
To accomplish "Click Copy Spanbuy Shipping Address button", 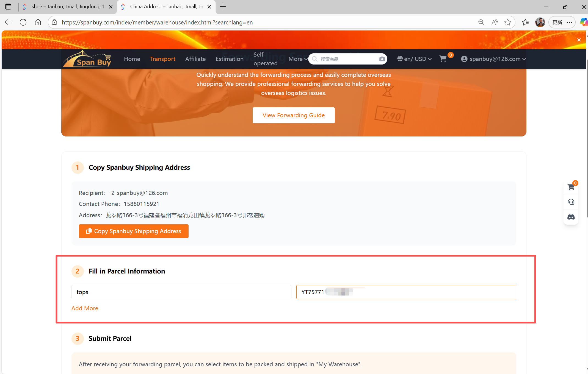I will [134, 231].
